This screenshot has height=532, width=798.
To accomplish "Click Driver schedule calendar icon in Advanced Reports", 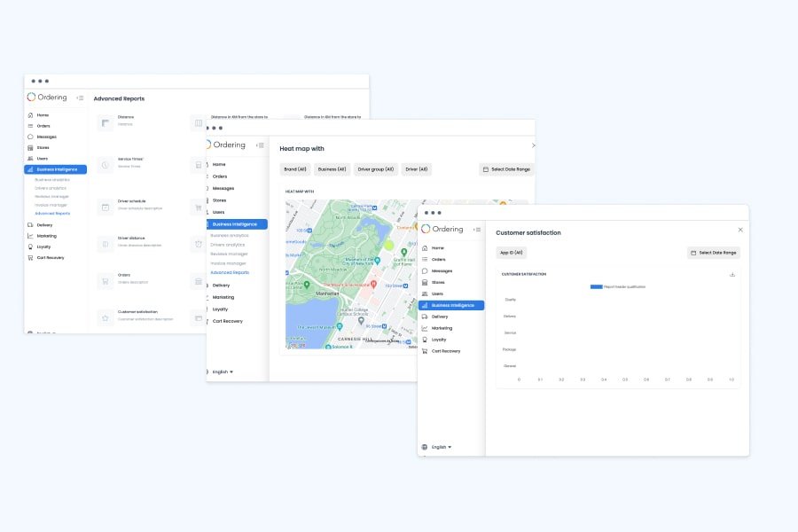I will point(106,207).
